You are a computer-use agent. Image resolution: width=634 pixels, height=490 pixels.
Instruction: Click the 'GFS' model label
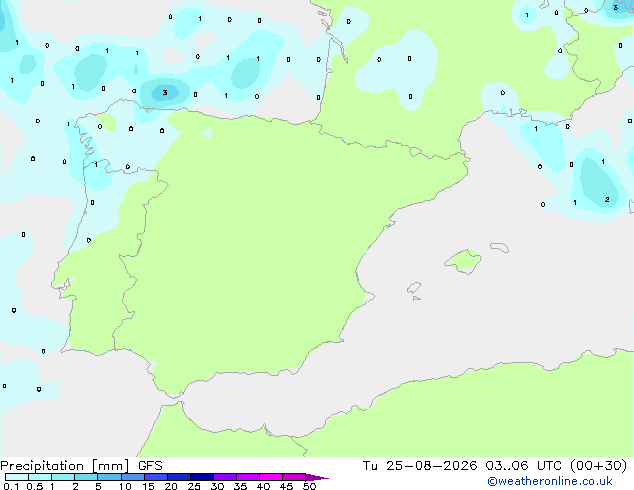[150, 466]
